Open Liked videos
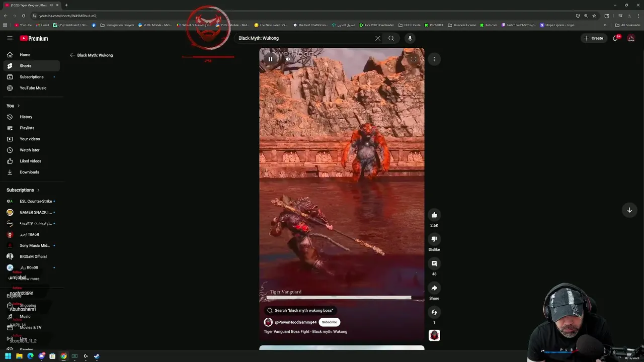This screenshot has height=362, width=644. [31, 161]
